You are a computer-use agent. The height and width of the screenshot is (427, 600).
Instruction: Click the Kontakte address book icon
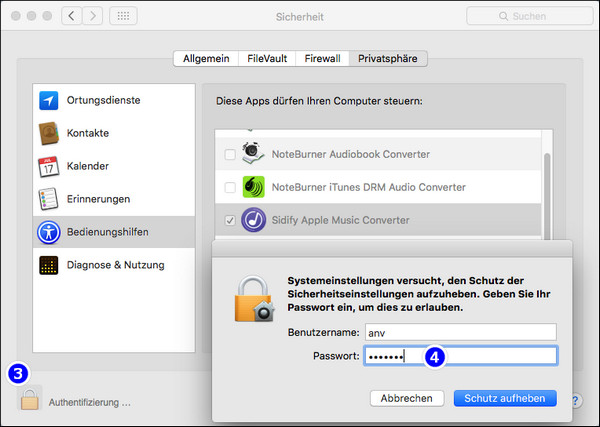pyautogui.click(x=49, y=133)
